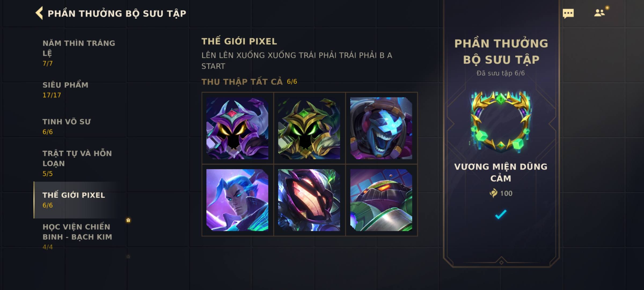
Task: Tap the small gift icon near Học Viện Chiến Binh
Action: click(128, 220)
